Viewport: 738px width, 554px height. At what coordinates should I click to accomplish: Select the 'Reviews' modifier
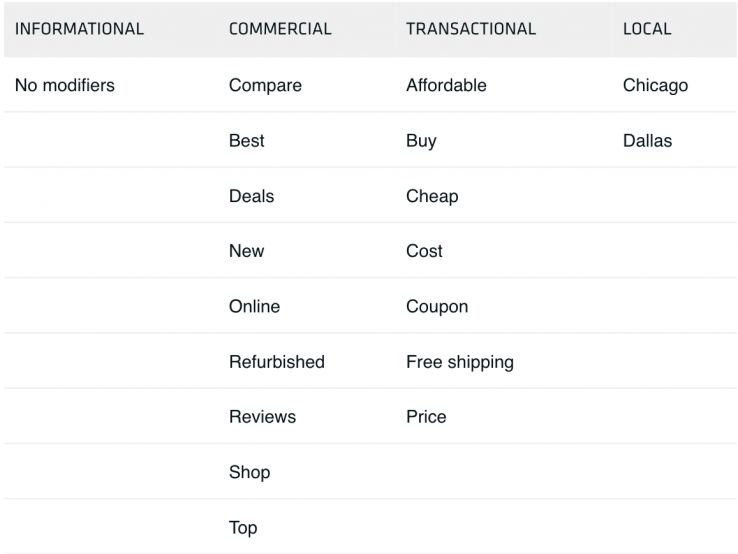(x=262, y=417)
